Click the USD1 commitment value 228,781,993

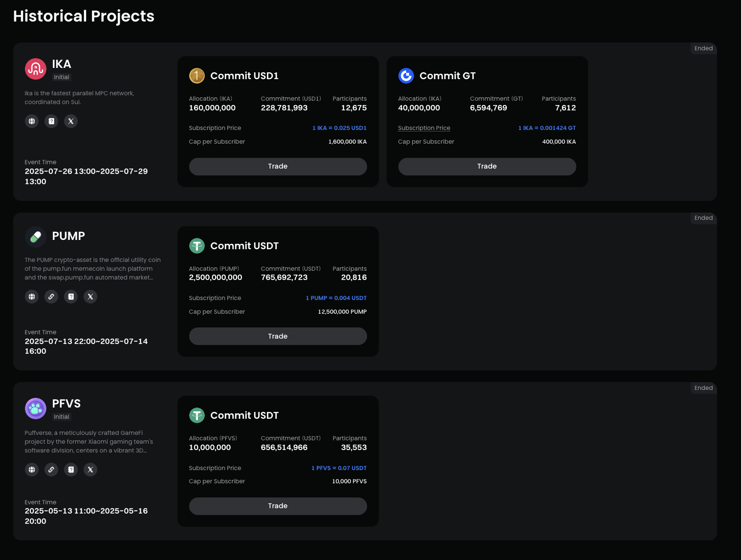coord(284,108)
